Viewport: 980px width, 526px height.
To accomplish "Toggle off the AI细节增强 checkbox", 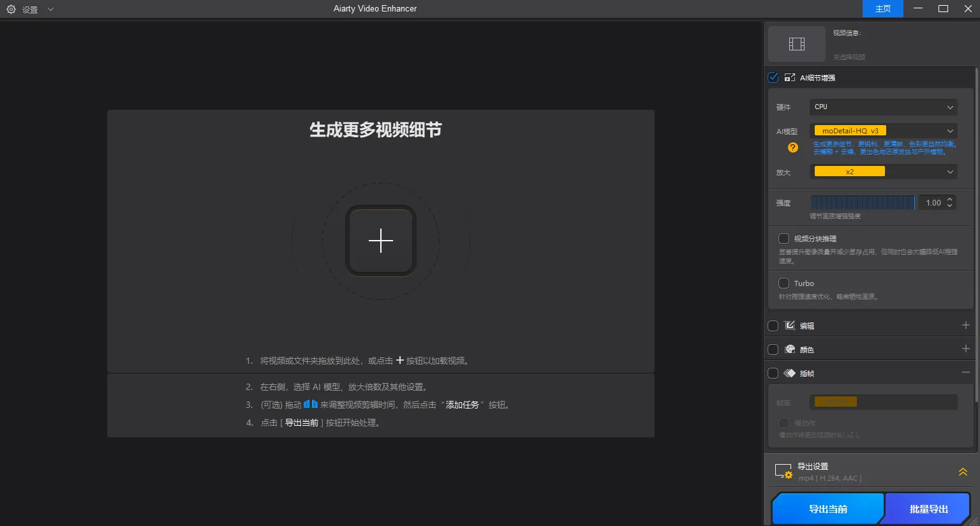I will coord(773,77).
